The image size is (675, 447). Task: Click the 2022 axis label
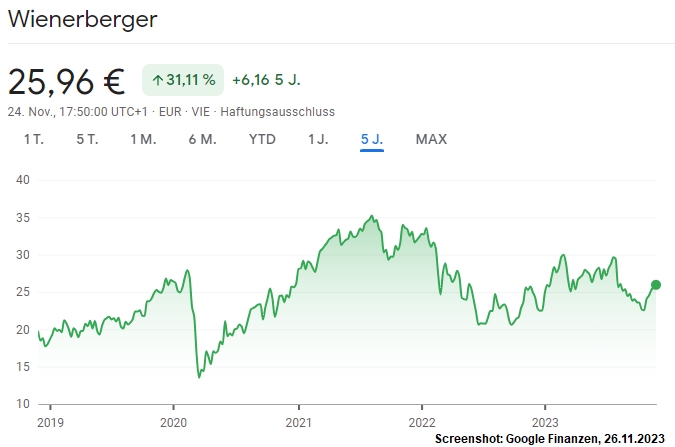422,422
